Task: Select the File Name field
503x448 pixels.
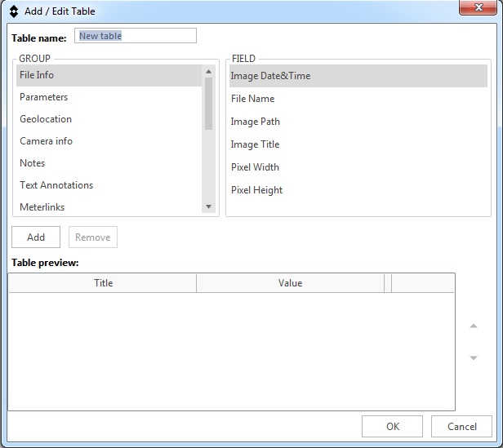Action: pos(252,99)
